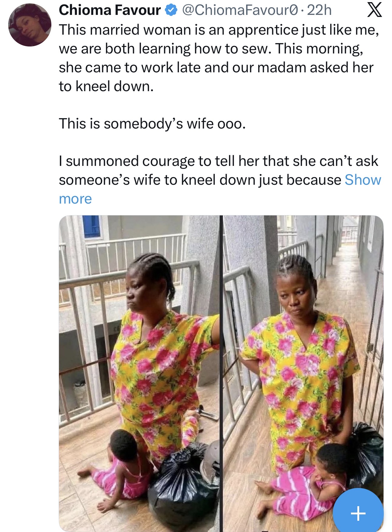Click the blue verified badge
392x532 pixels.
171,11
